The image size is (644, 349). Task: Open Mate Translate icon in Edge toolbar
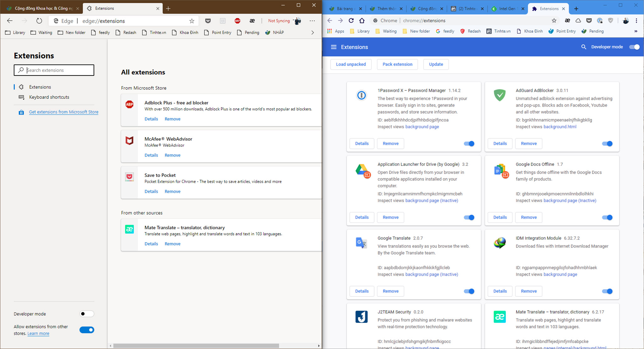pyautogui.click(x=252, y=21)
